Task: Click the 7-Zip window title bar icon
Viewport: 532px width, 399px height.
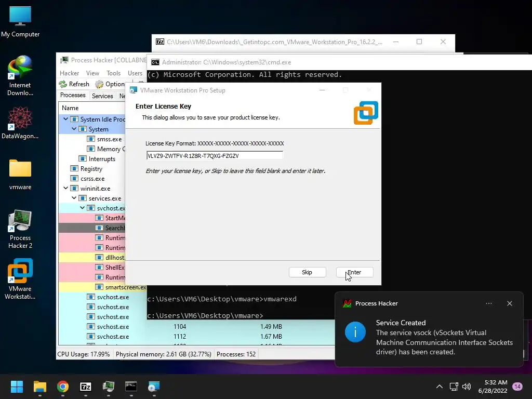Action: (x=160, y=42)
